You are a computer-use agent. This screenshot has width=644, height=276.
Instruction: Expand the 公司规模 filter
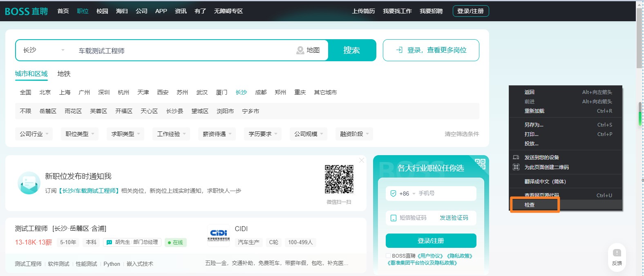click(309, 134)
